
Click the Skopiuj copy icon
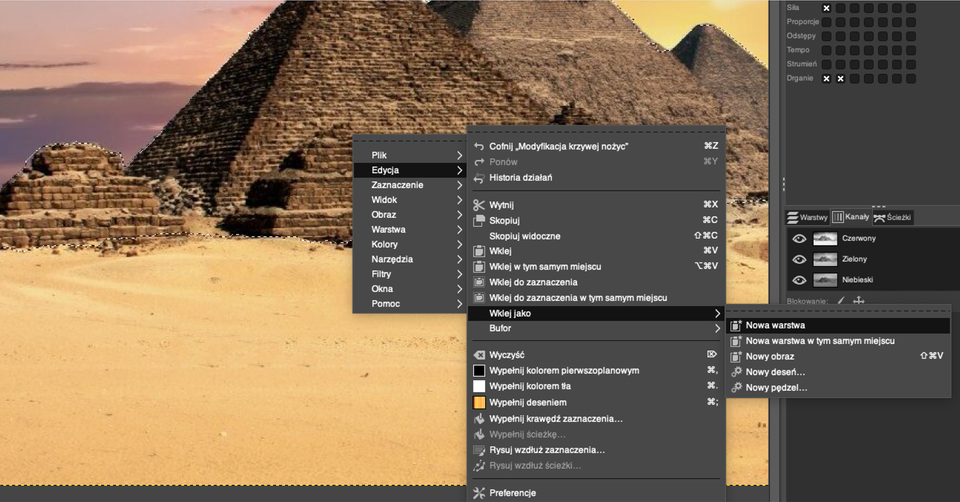pos(479,220)
